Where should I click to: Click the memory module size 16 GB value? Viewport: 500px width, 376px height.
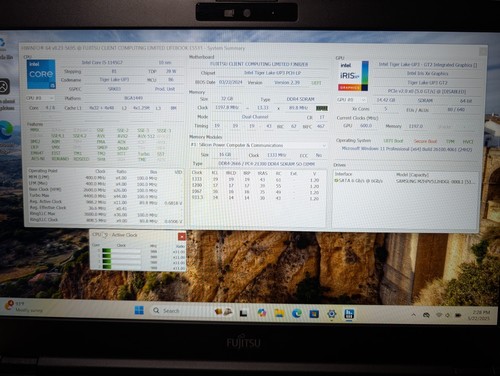click(x=225, y=155)
